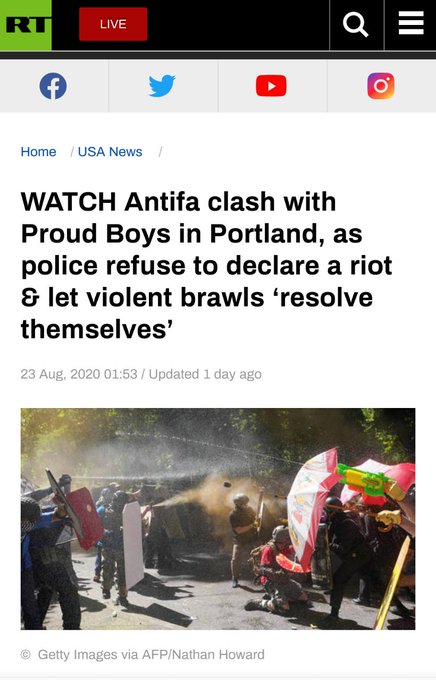Open the hamburger menu

coord(411,23)
